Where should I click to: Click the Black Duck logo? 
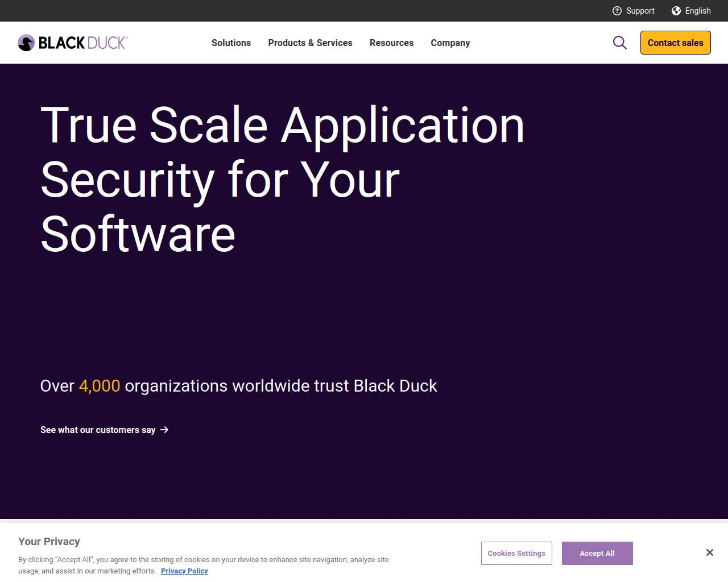73,43
